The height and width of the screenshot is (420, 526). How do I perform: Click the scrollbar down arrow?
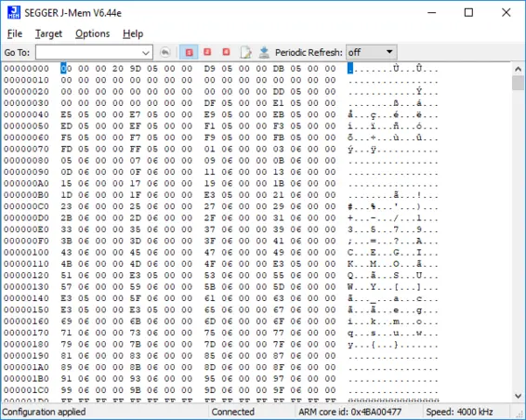click(518, 396)
